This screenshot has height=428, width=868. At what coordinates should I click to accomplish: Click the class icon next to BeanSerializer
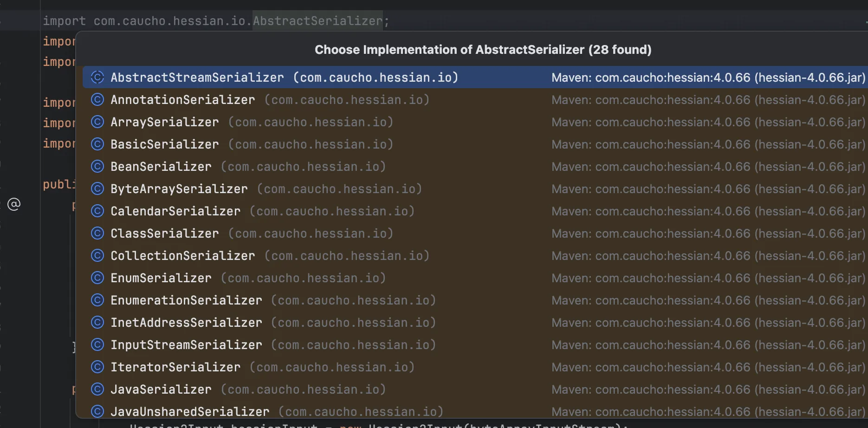97,167
